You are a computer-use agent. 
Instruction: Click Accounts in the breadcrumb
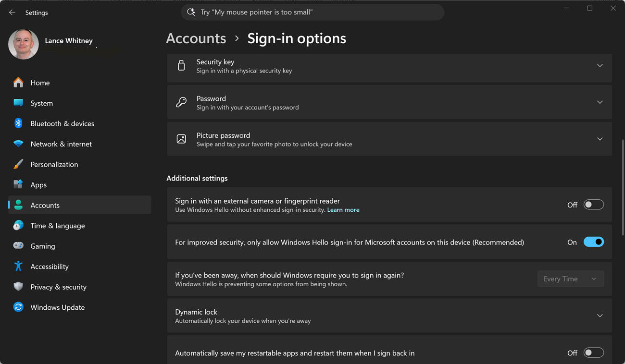coord(196,38)
